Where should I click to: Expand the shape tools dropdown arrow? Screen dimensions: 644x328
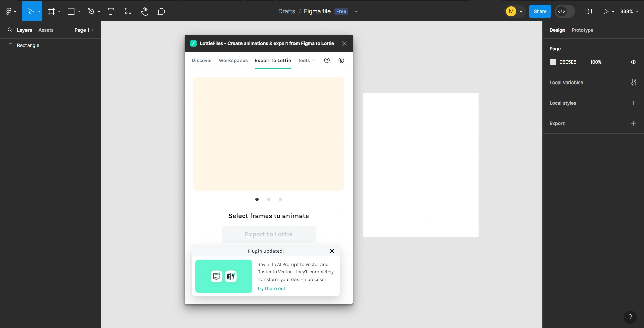click(x=79, y=11)
